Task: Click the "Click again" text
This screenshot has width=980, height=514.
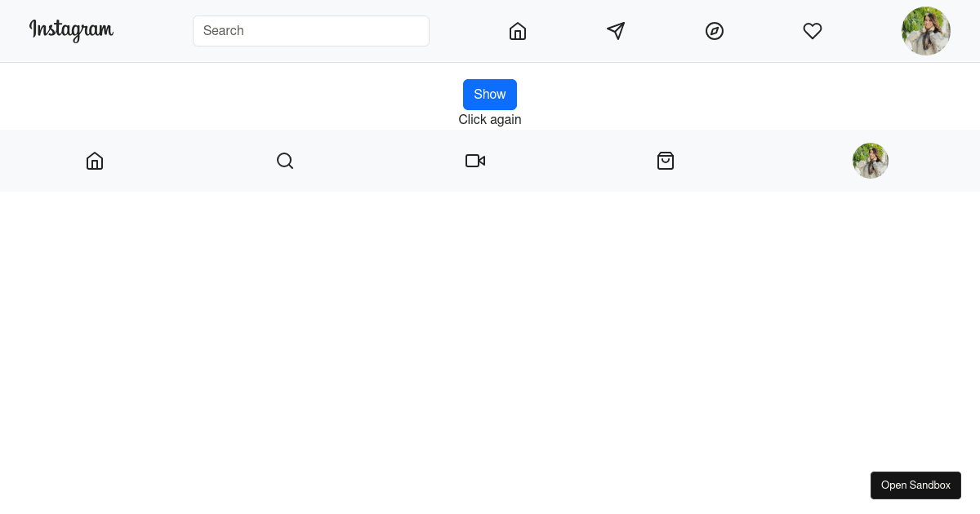Action: 490,120
